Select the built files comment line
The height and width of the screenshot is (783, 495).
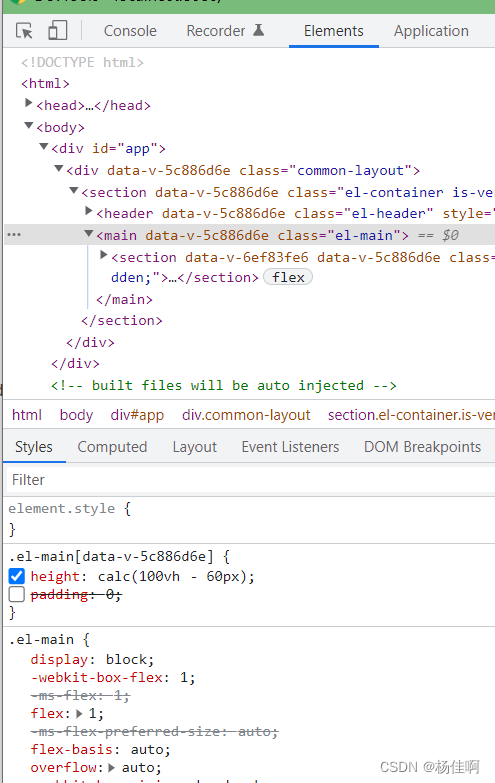click(x=224, y=386)
